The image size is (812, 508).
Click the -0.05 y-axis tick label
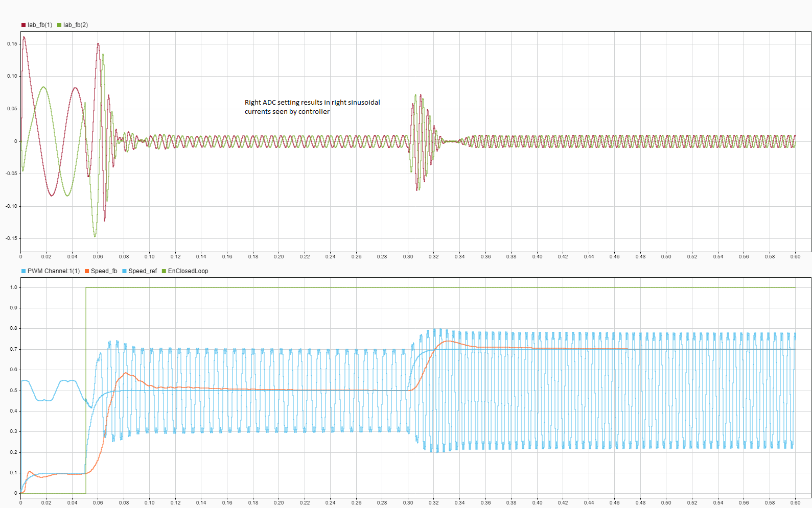click(x=11, y=174)
